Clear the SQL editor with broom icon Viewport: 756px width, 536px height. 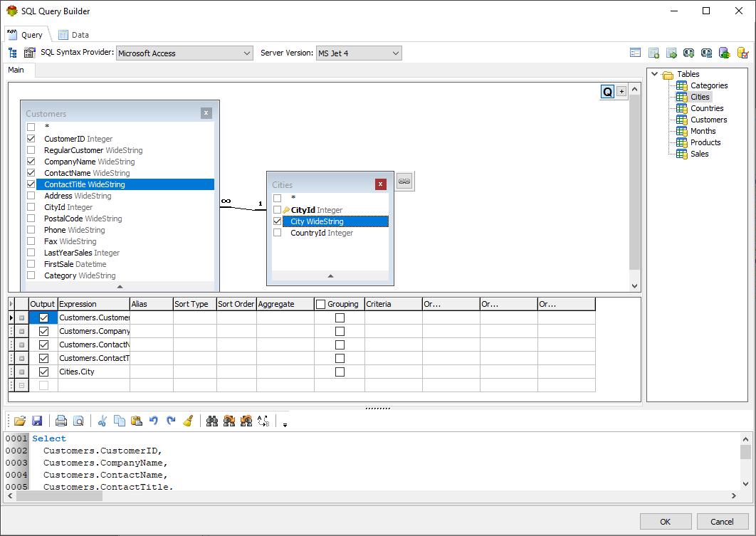click(188, 421)
